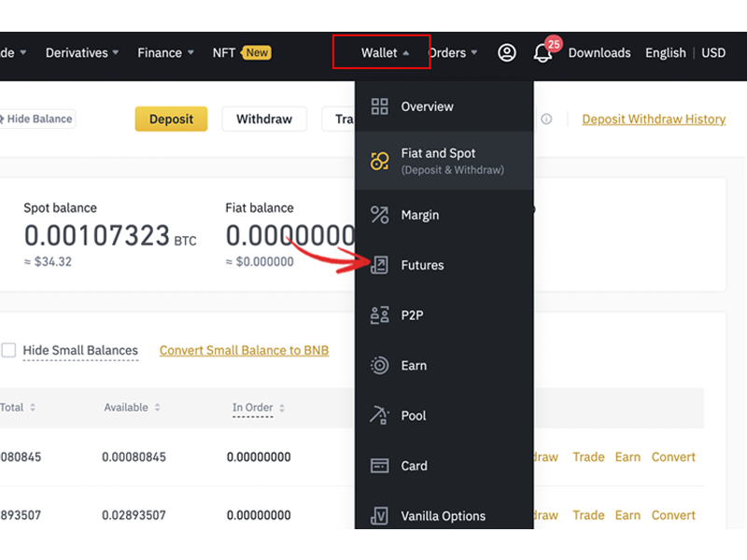This screenshot has width=747, height=560.
Task: Click available value 0.02893507
Action: point(134,515)
